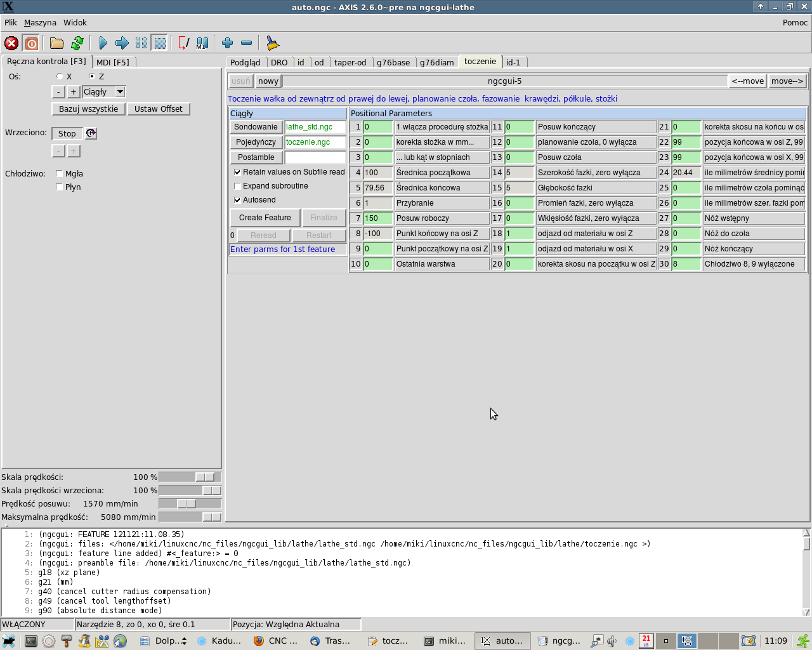Open the Widok menu
Screen dimensions: 812x650
point(75,22)
